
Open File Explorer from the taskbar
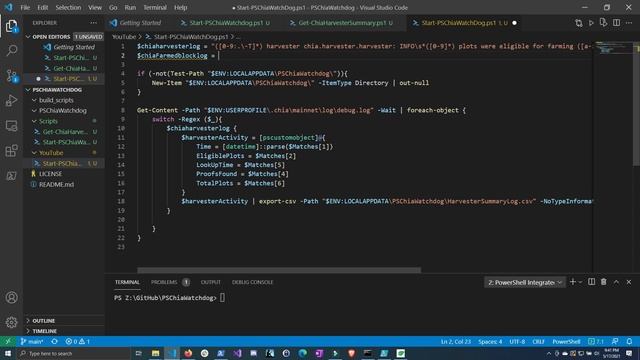[156, 353]
